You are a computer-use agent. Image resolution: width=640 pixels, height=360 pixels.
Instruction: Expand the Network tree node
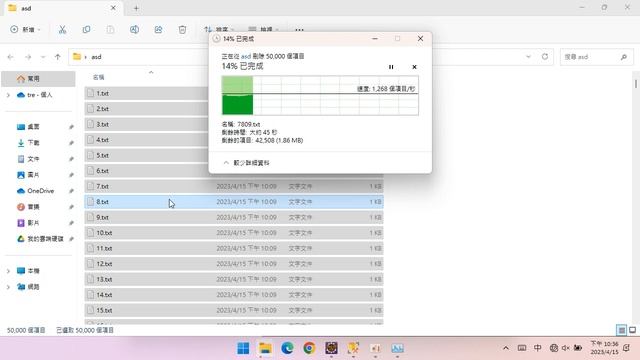[x=8, y=287]
